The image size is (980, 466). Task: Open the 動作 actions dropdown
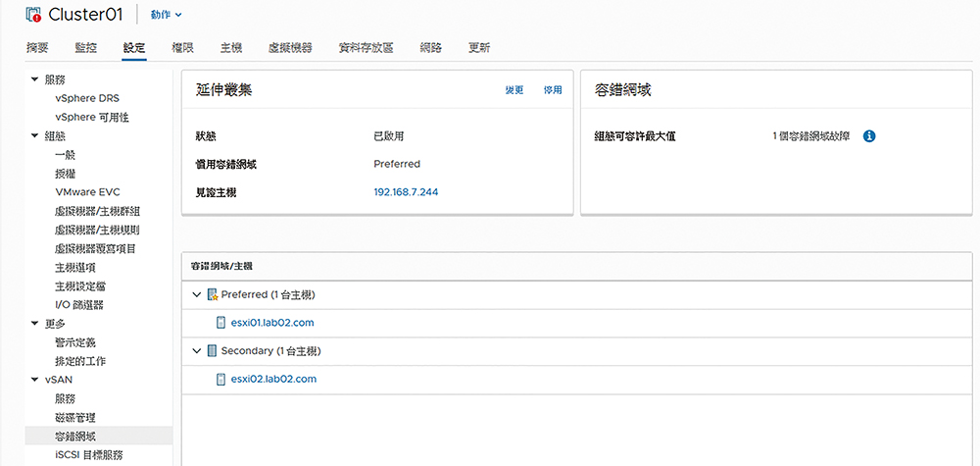tap(166, 15)
